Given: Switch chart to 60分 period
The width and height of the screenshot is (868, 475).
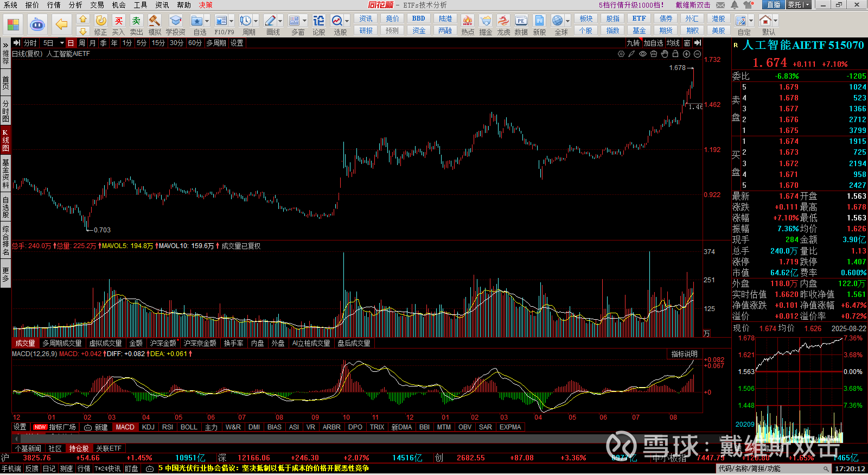Looking at the screenshot, I should [195, 43].
